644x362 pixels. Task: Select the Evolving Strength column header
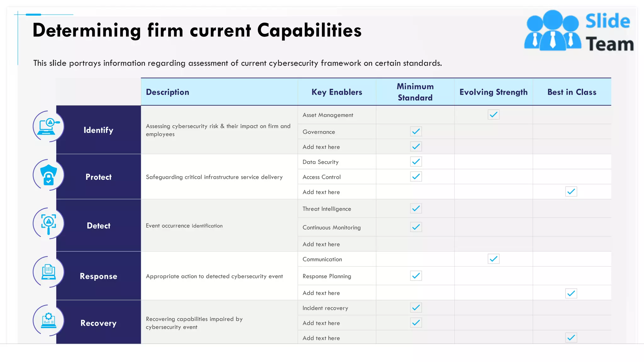493,92
